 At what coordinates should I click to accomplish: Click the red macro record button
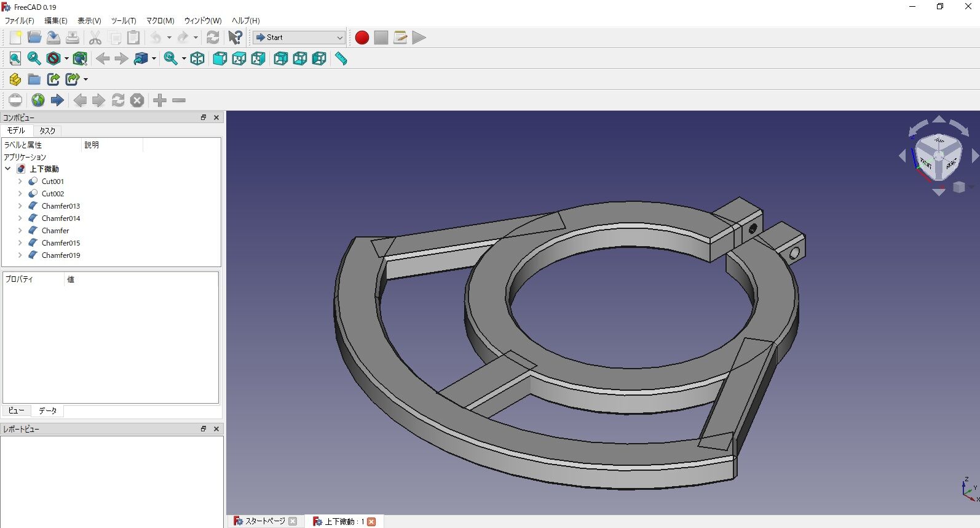362,38
